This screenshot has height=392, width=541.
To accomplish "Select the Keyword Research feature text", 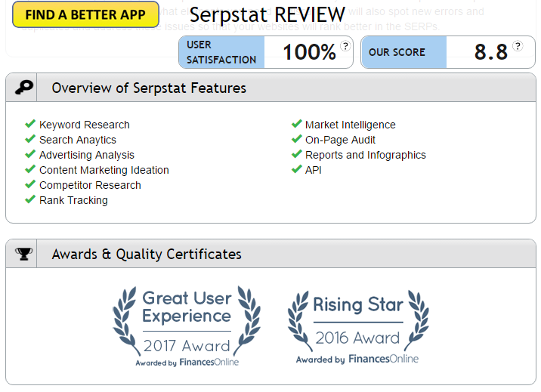I will (85, 125).
